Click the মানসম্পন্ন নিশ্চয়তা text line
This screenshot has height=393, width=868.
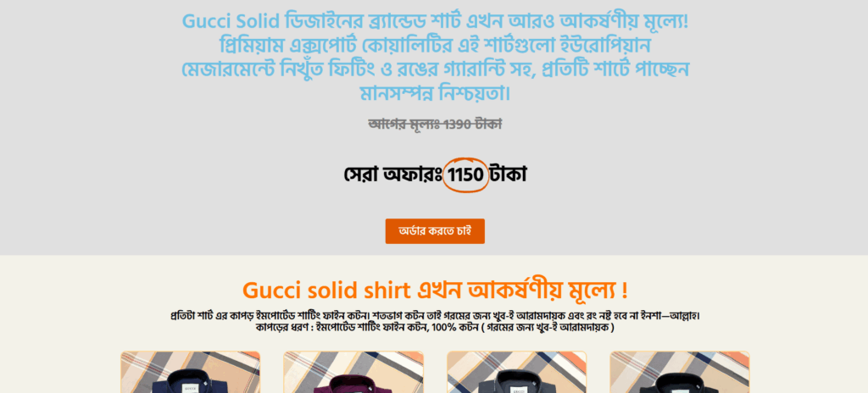(435, 93)
